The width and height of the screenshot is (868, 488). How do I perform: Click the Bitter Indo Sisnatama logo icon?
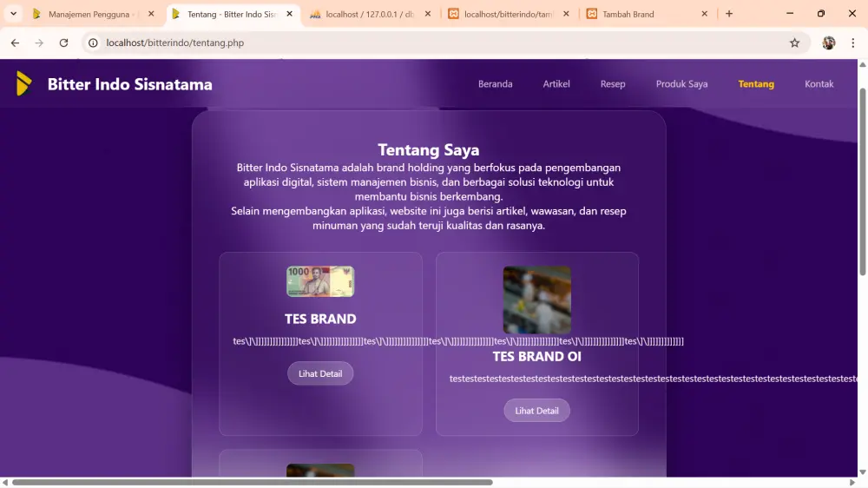tap(24, 84)
